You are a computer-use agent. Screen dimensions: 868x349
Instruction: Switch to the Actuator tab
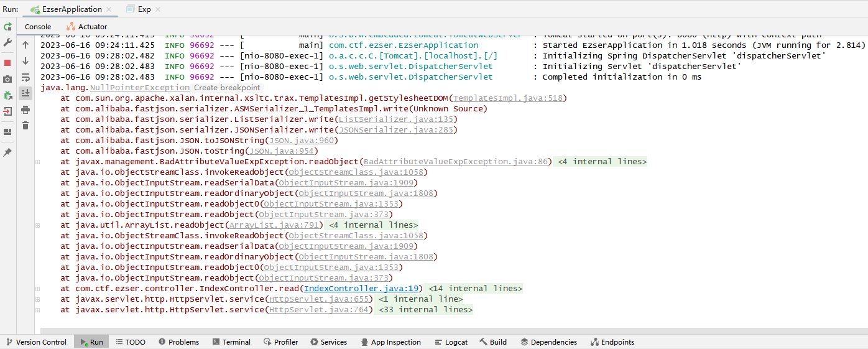[x=86, y=27]
